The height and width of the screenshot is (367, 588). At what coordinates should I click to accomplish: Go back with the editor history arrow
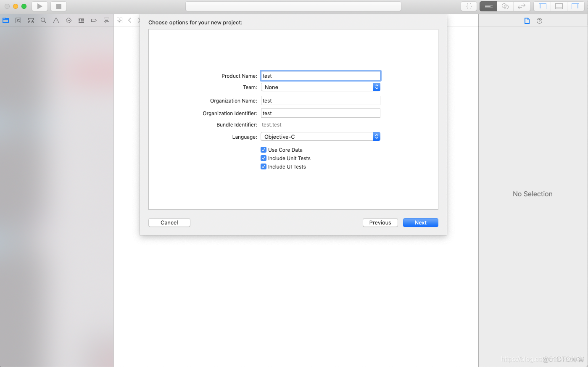tap(130, 20)
